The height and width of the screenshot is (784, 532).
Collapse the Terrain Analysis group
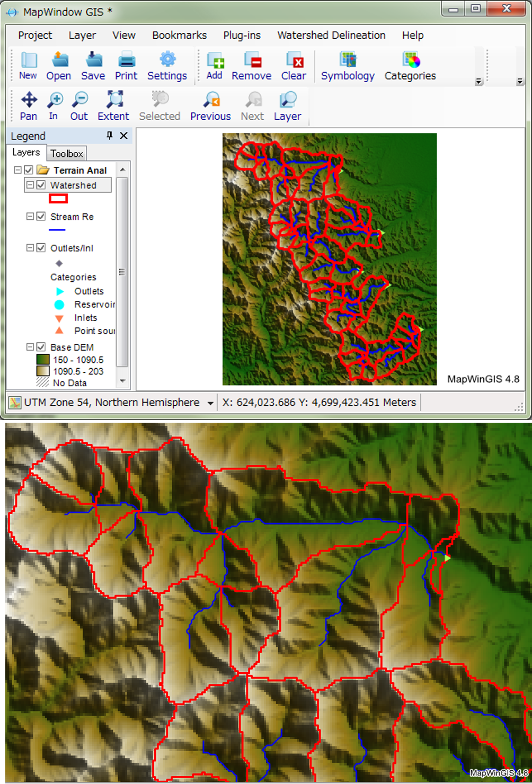(x=18, y=170)
